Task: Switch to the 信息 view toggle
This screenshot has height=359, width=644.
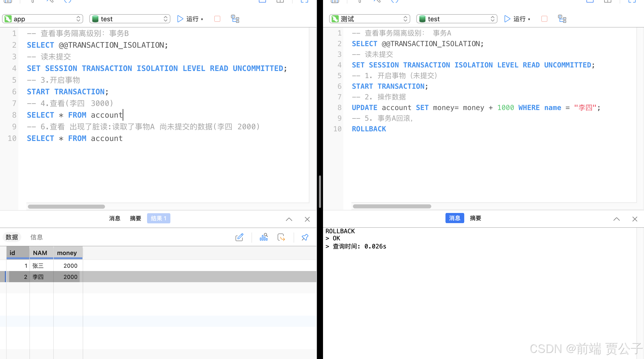Action: click(37, 237)
